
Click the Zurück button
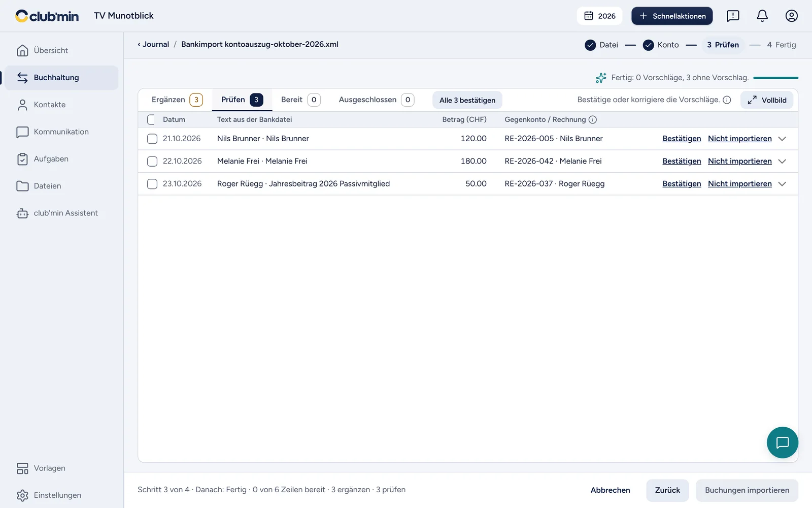tap(667, 490)
